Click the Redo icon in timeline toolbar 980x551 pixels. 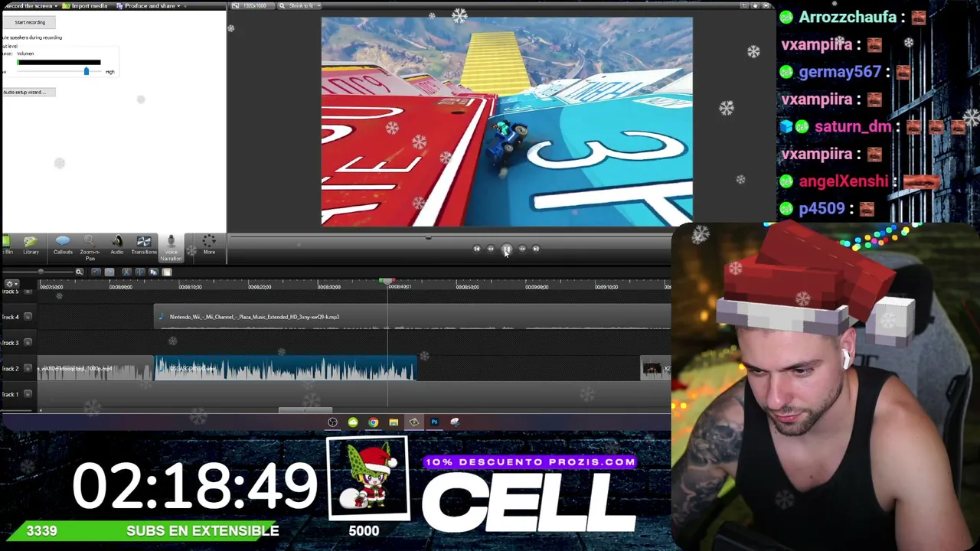109,272
